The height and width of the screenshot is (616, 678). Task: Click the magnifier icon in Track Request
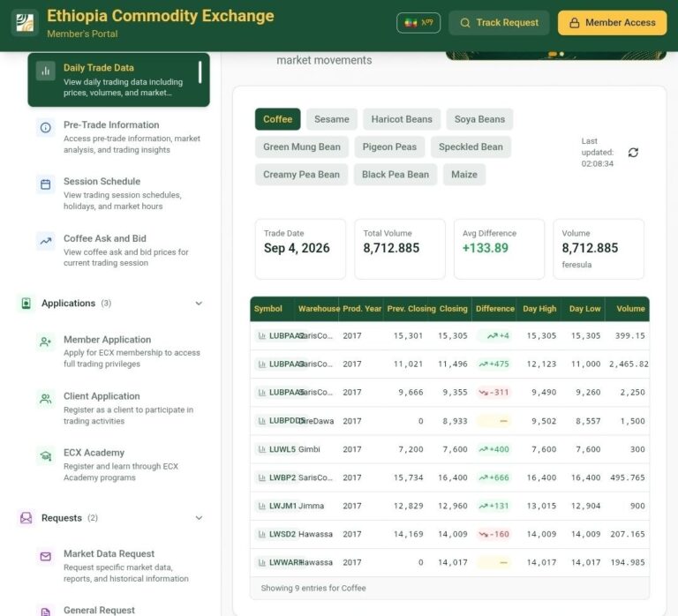pyautogui.click(x=465, y=23)
